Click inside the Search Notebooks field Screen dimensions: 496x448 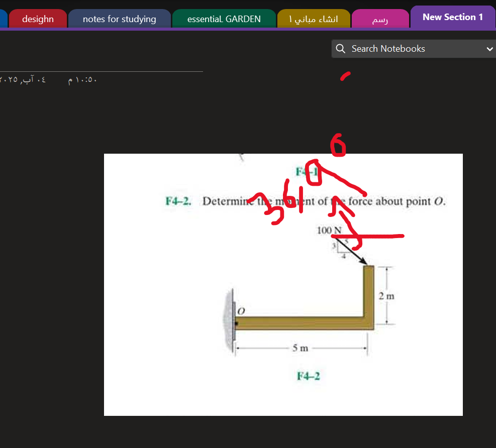(x=407, y=49)
